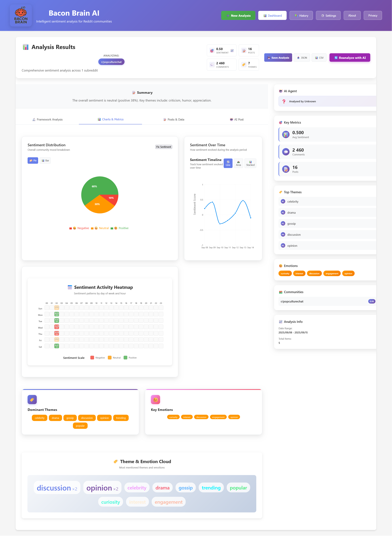Open the Framework Analysis tab
Viewport: 392px width, 536px height.
coord(47,120)
